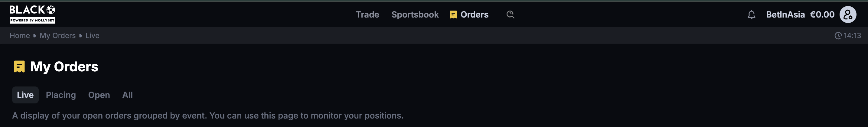
Task: Open the Sportsbook section
Action: tap(415, 15)
